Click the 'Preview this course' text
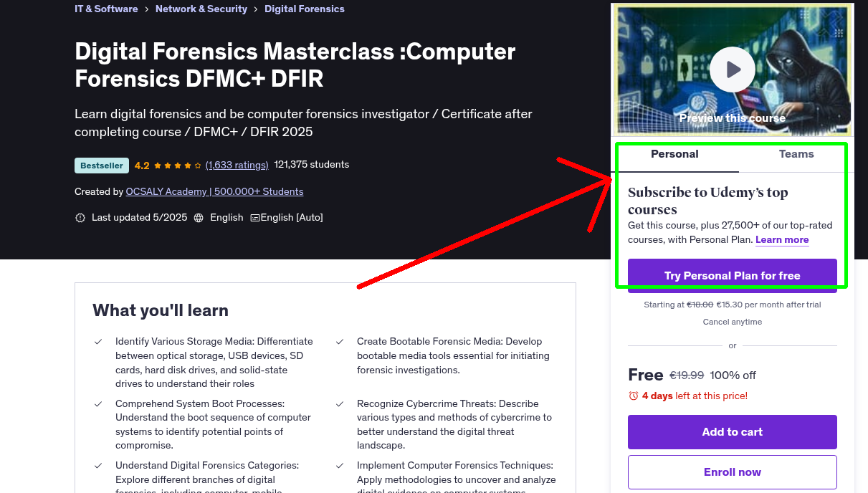 point(733,118)
